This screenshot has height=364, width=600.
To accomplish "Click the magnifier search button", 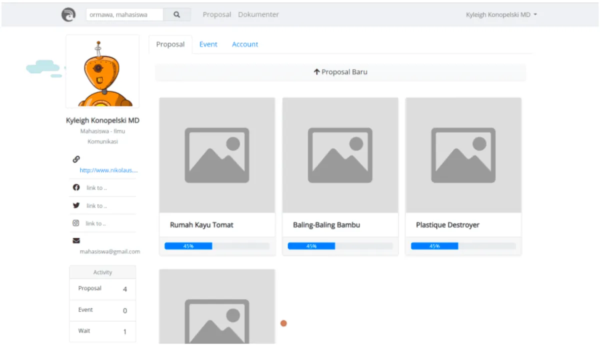I will [177, 15].
